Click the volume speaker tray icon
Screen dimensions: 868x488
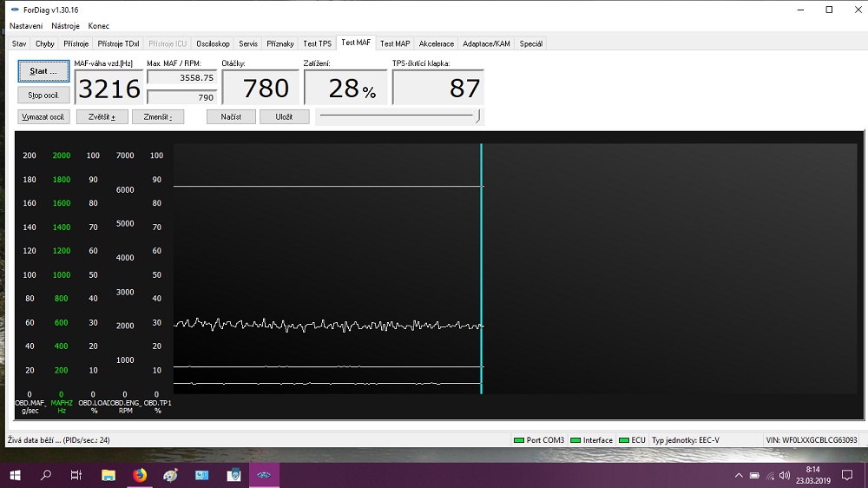784,475
